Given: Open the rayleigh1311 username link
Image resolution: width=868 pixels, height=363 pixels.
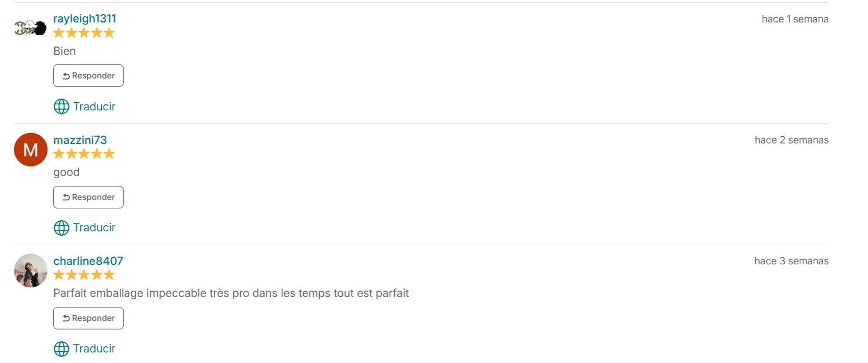Looking at the screenshot, I should (85, 19).
